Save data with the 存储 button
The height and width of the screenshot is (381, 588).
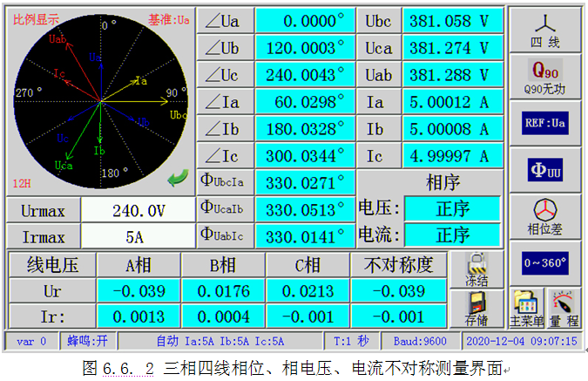(476, 309)
